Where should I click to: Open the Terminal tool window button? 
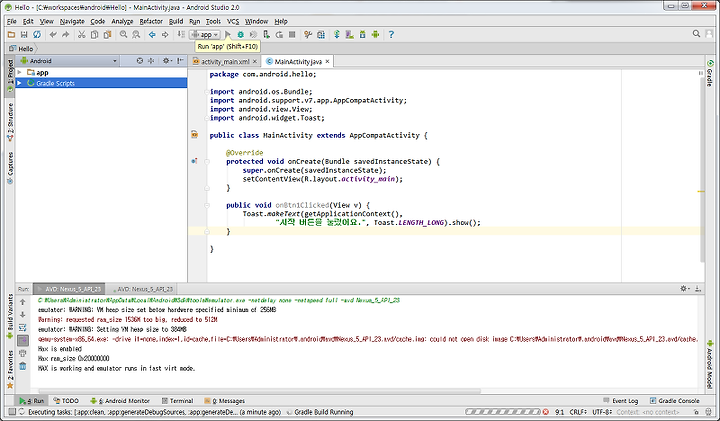click(178, 401)
